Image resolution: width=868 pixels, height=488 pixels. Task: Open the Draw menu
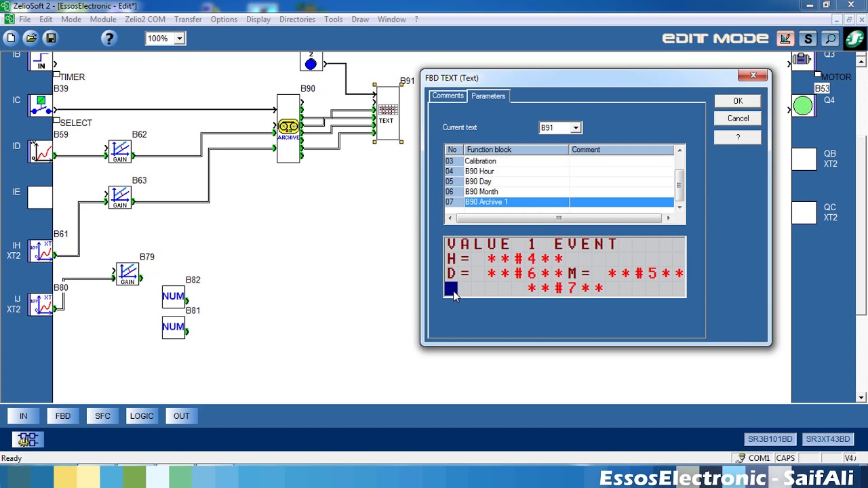click(360, 19)
